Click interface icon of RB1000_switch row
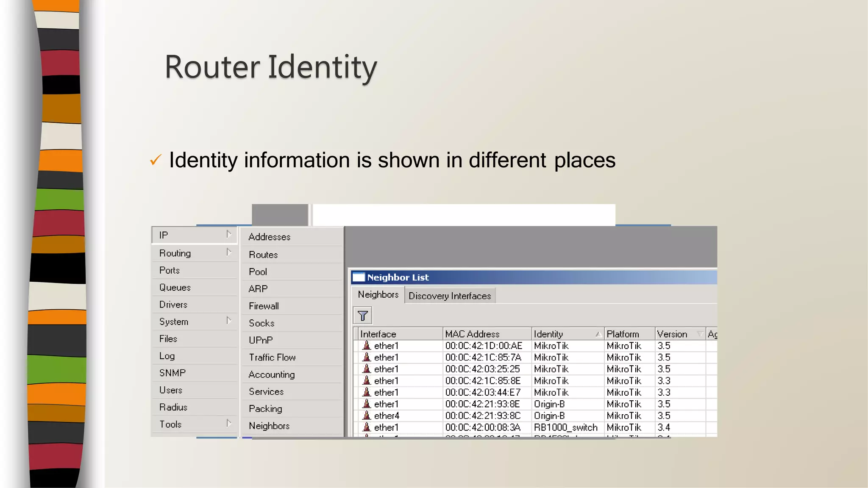Viewport: 868px width, 488px height. [x=367, y=427]
